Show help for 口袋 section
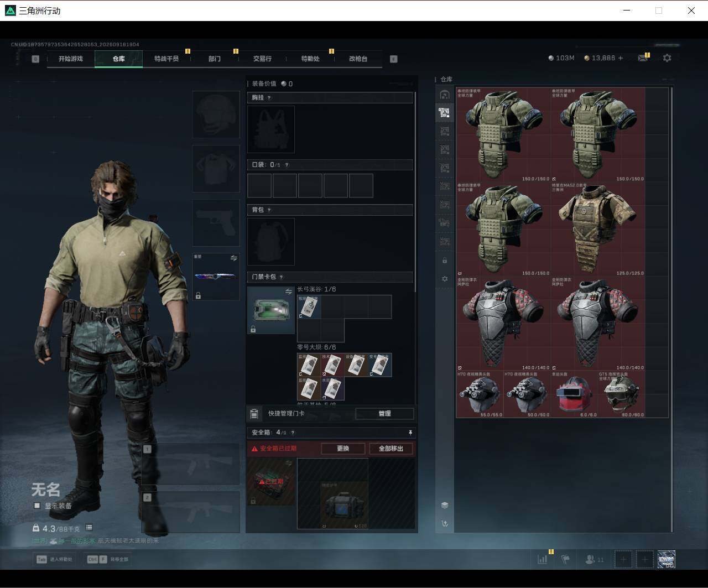708x588 pixels. tap(287, 165)
